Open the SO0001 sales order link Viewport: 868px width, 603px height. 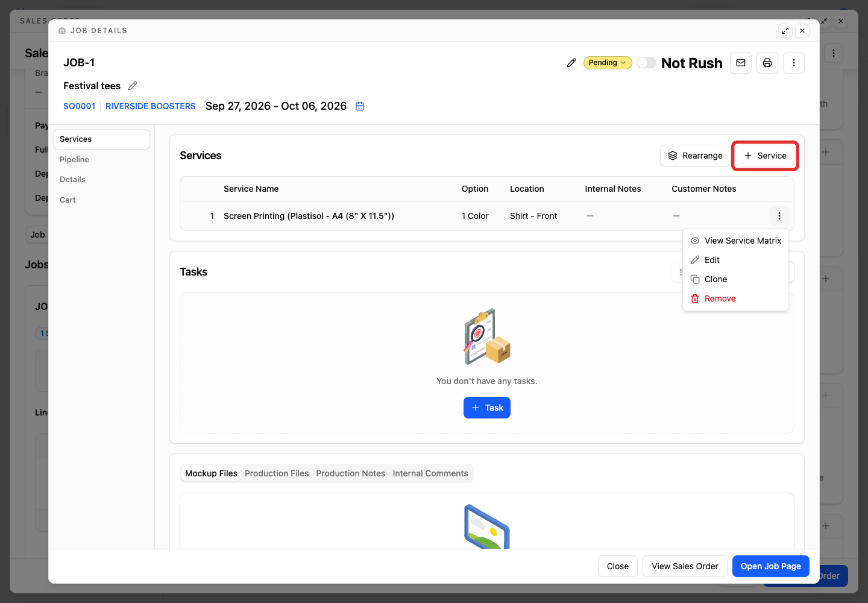[80, 106]
